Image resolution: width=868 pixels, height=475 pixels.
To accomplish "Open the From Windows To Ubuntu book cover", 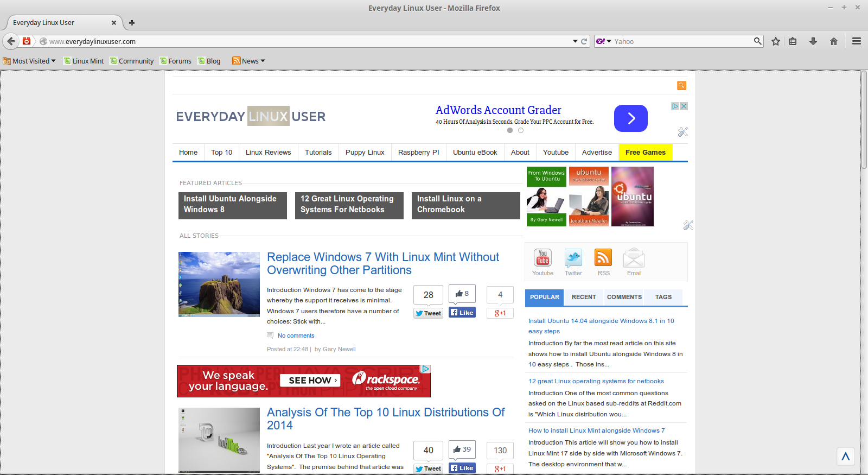I will coord(546,197).
